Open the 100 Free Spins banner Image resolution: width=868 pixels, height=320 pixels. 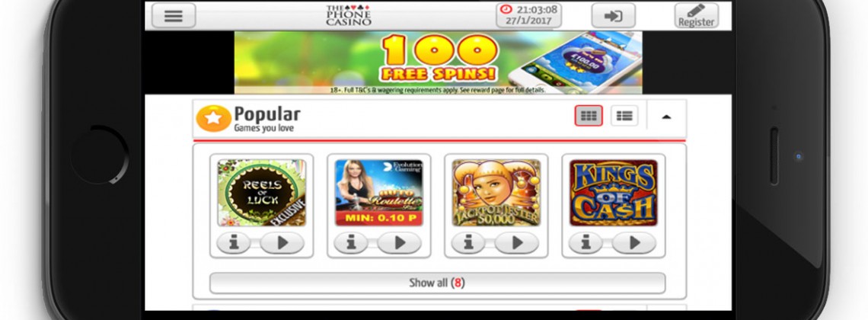click(438, 62)
